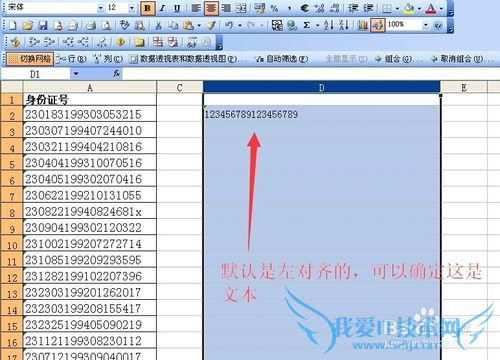Open Print Preview
The height and width of the screenshot is (360, 500).
tap(106, 25)
